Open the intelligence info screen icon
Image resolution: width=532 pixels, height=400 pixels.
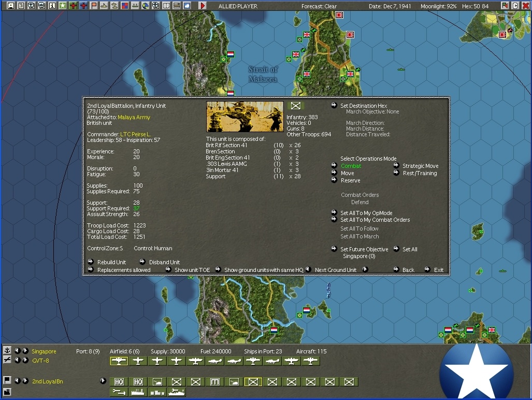[52, 6]
